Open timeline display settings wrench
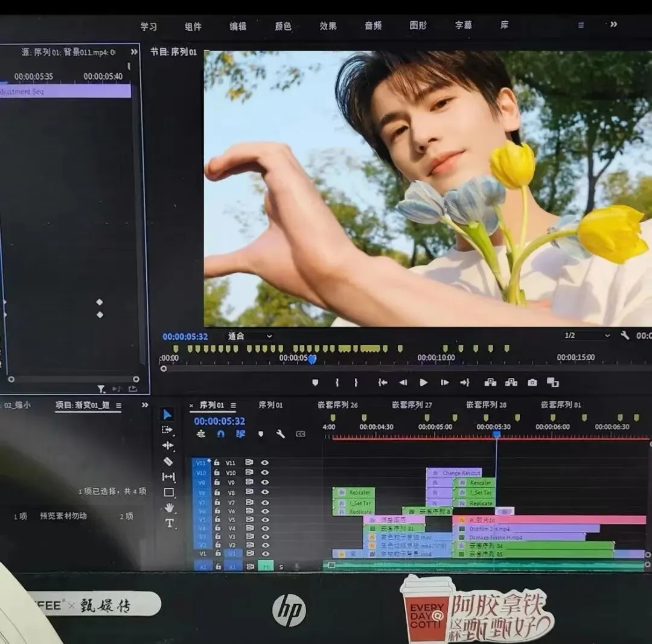Viewport: 652px width, 644px height. pos(280,434)
